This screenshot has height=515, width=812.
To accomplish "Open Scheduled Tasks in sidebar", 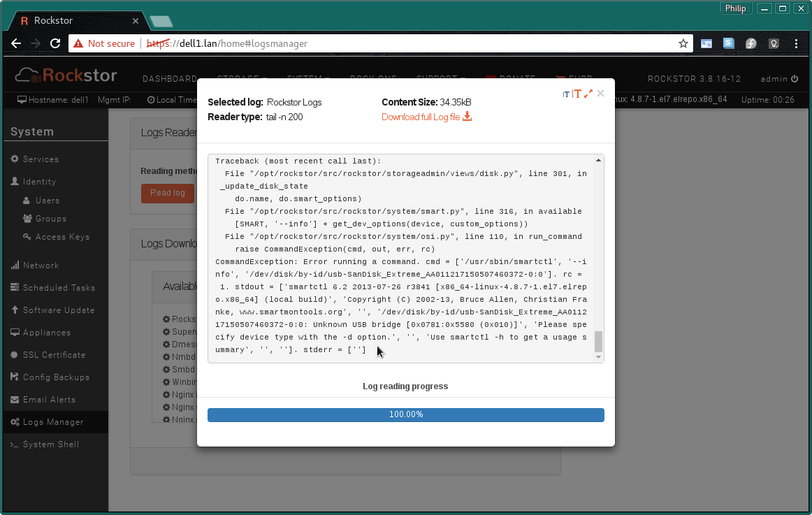I will coord(53,288).
